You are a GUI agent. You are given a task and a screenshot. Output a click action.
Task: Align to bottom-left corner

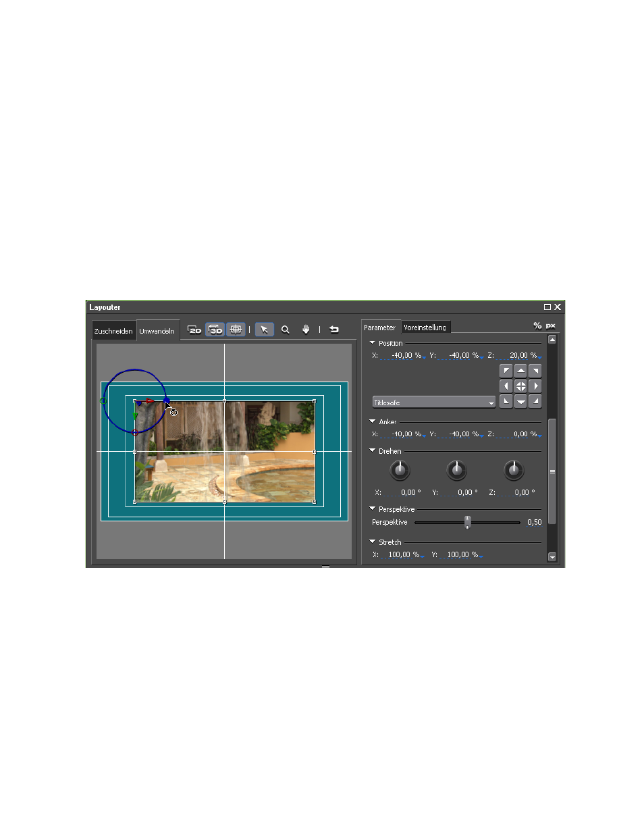[506, 402]
